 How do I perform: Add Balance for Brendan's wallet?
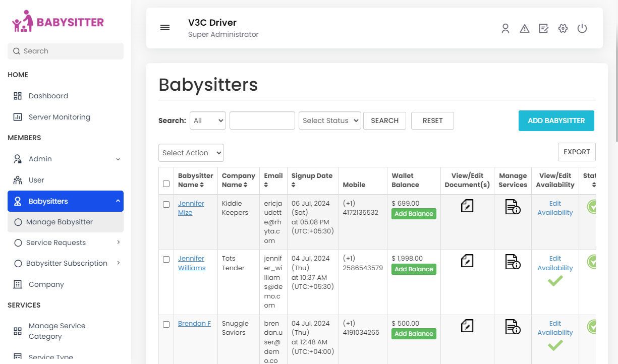414,333
